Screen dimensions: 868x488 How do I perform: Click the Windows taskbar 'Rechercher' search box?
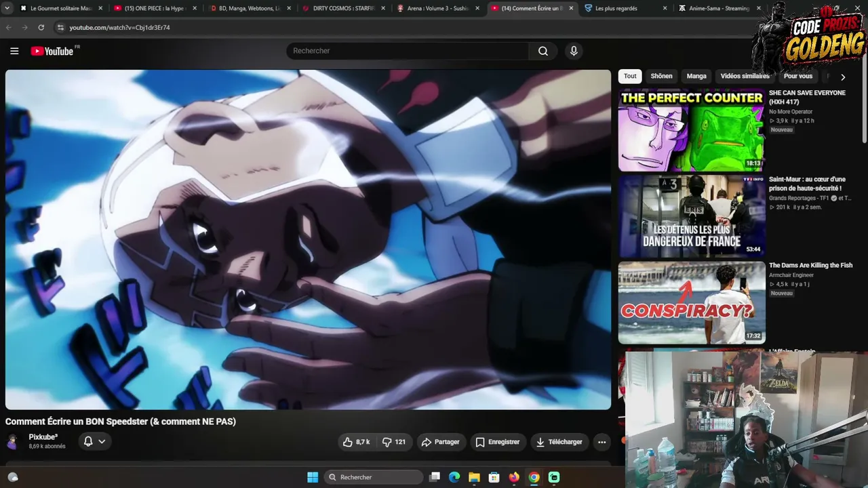click(374, 477)
